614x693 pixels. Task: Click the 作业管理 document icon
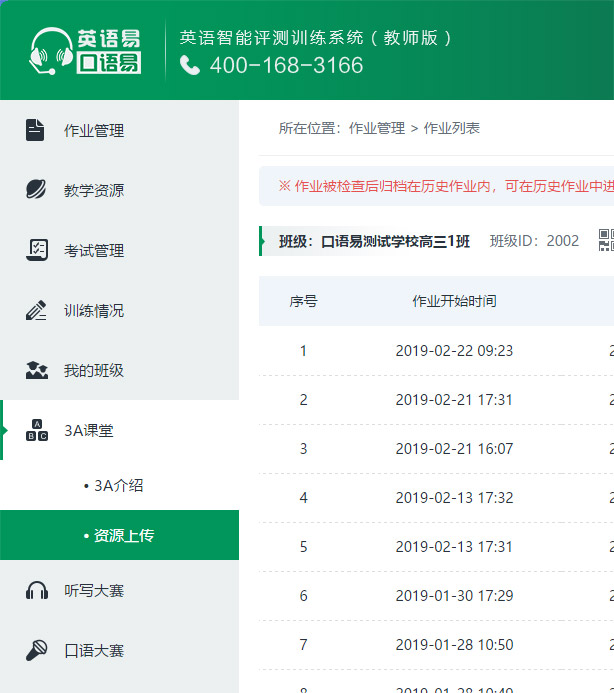pos(36,130)
